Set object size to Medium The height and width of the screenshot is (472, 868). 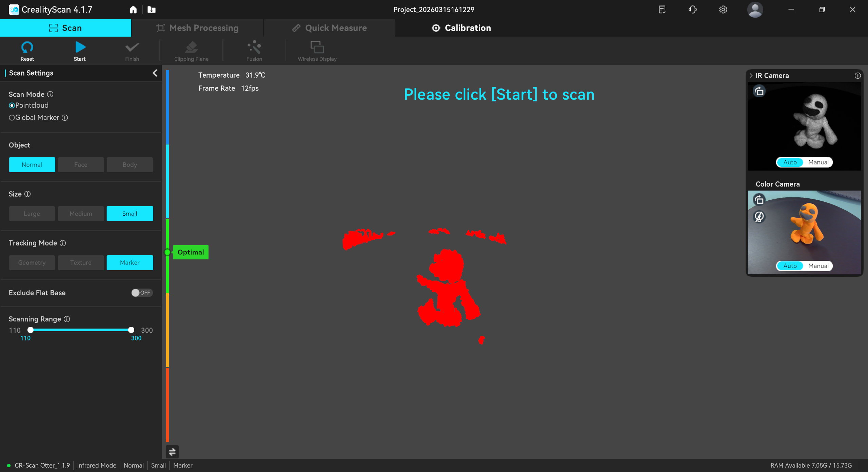coord(81,214)
